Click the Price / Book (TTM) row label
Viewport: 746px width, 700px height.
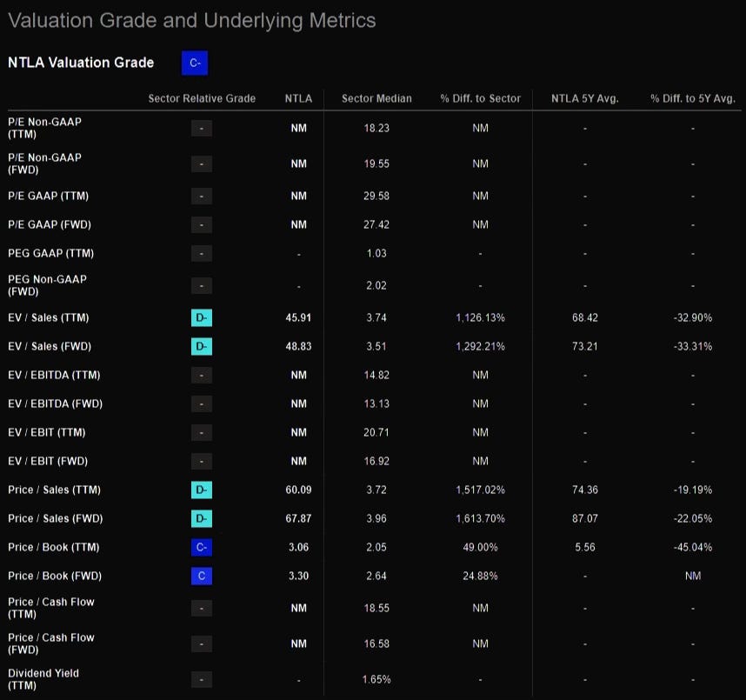point(54,547)
